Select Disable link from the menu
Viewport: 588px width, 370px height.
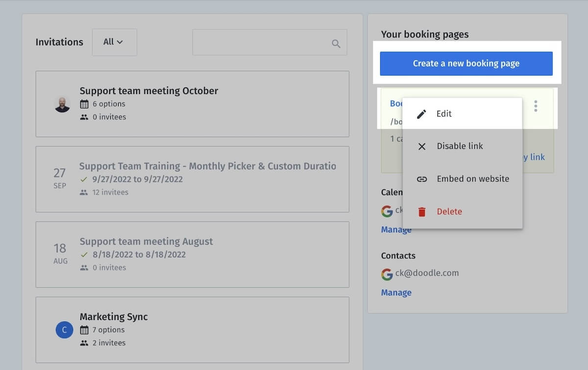coord(460,146)
